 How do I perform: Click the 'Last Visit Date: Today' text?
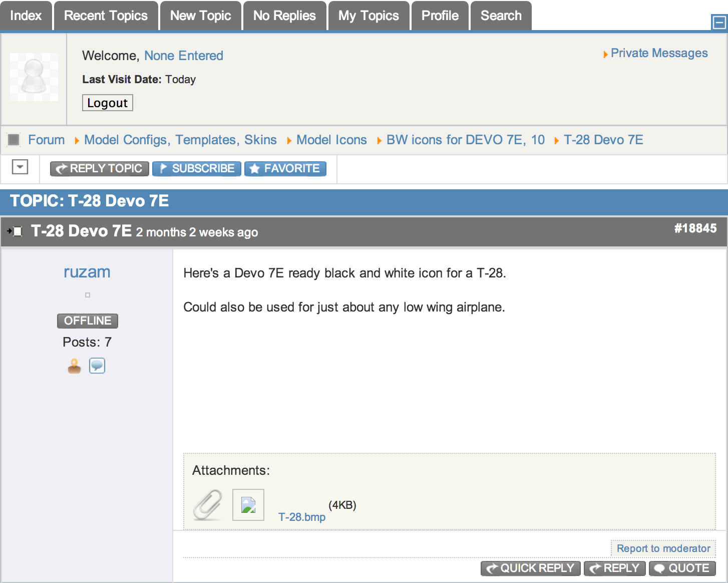[x=139, y=79]
